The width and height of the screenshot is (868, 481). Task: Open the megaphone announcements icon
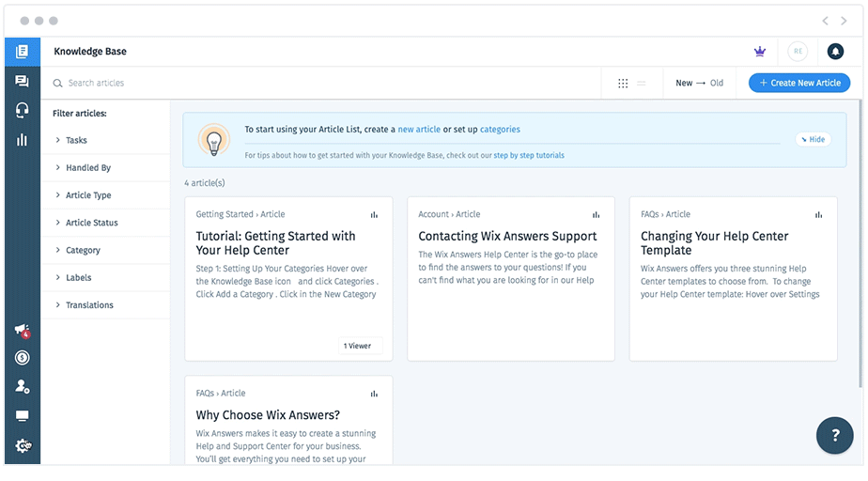point(22,330)
